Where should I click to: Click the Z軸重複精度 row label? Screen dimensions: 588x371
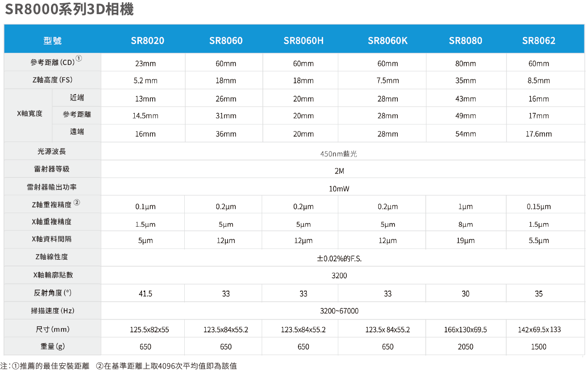tap(53, 204)
